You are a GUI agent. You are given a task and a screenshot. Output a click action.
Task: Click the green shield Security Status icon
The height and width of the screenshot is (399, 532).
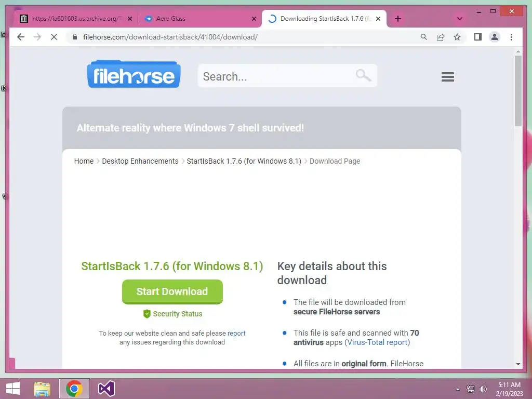point(147,314)
